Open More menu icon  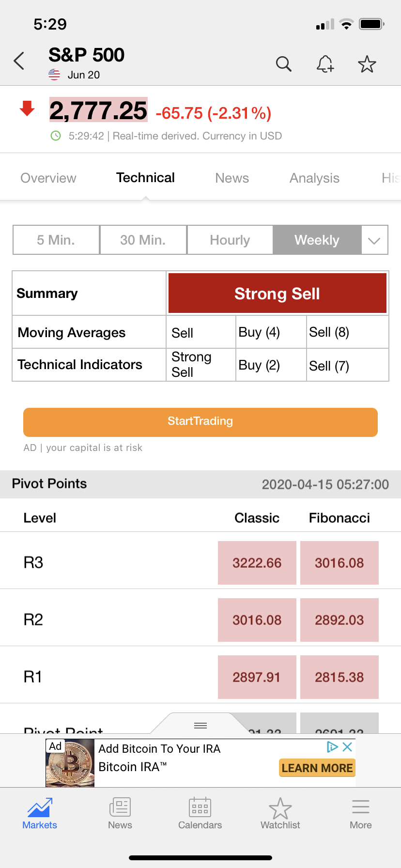pyautogui.click(x=361, y=814)
